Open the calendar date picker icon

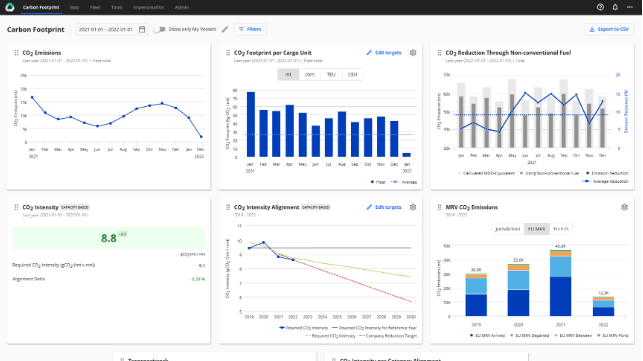142,29
